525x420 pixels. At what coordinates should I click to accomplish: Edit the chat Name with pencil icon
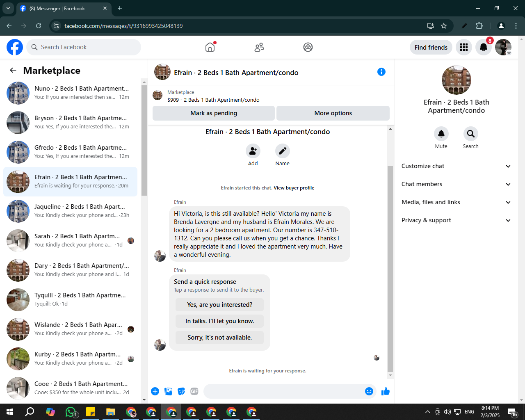tap(283, 151)
